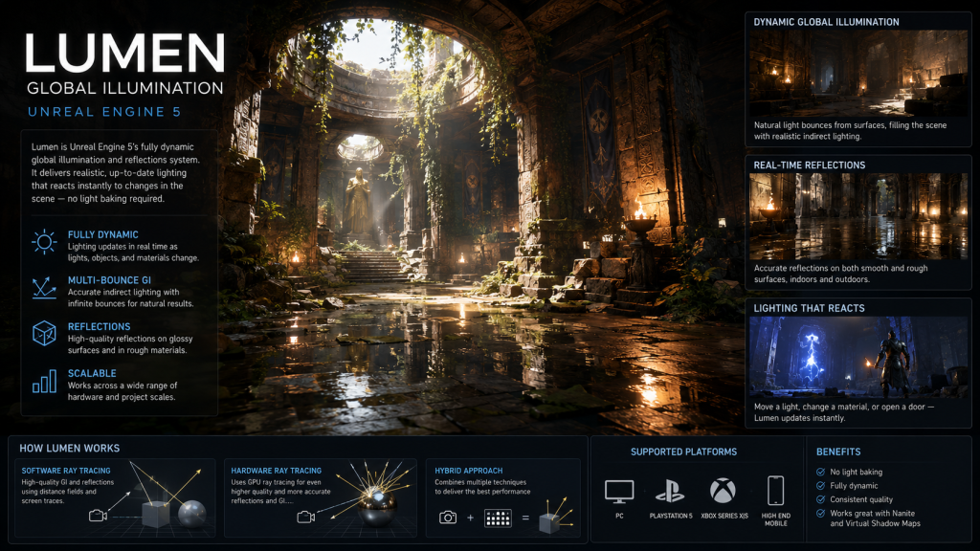The height and width of the screenshot is (551, 980).
Task: Click the Unreal Engine 5 text
Action: coord(104,112)
